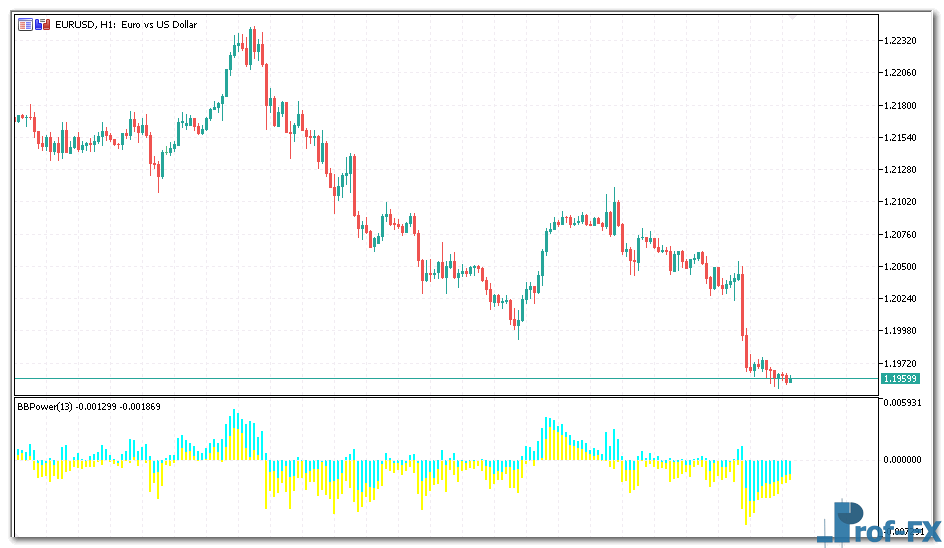The height and width of the screenshot is (548, 944).
Task: Click the 1.21540 price scale label
Action: [x=901, y=137]
